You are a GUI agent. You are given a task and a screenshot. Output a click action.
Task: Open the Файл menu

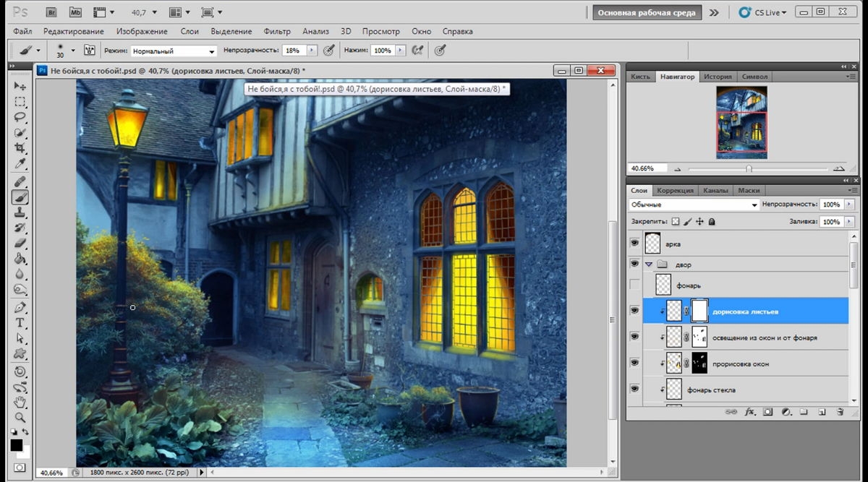[22, 32]
